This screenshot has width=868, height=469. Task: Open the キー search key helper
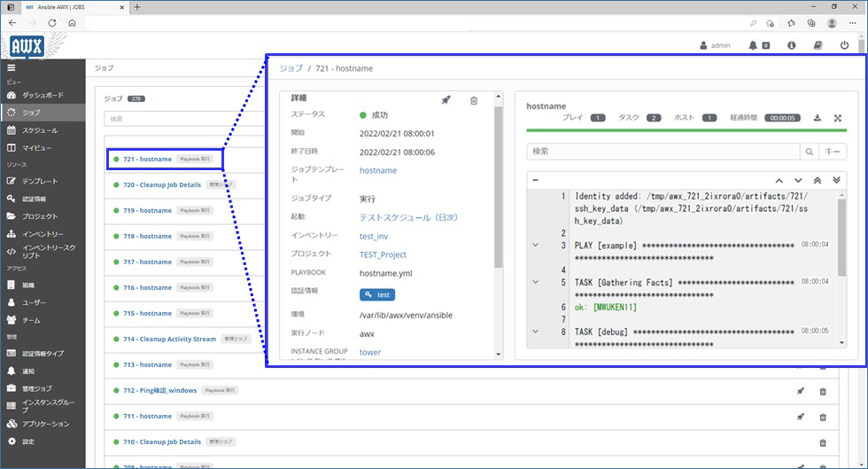[833, 152]
